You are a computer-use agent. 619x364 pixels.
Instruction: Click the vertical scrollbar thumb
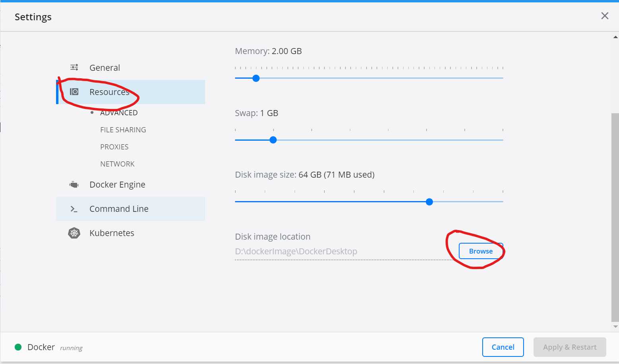(x=615, y=217)
